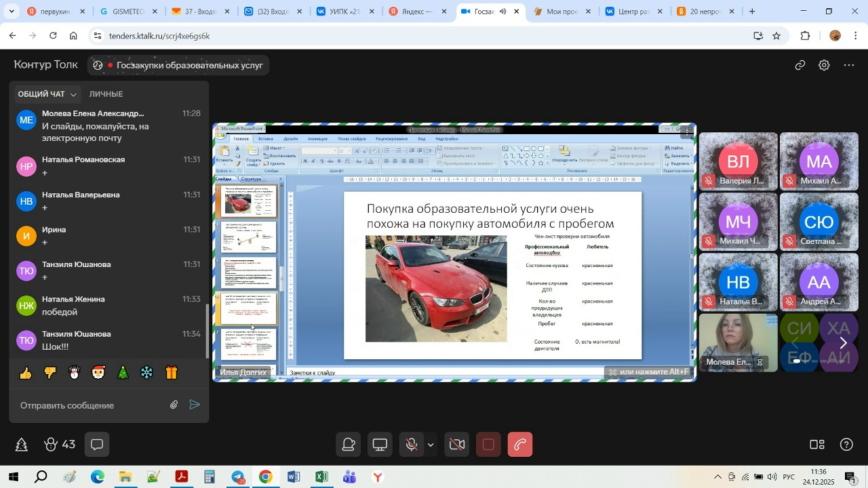
Task: Send the chat message arrow
Action: [x=195, y=405]
